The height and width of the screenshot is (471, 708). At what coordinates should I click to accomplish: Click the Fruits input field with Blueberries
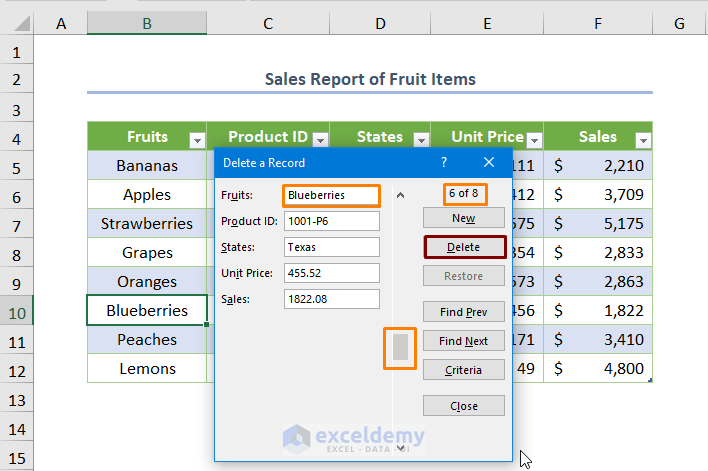tap(331, 195)
